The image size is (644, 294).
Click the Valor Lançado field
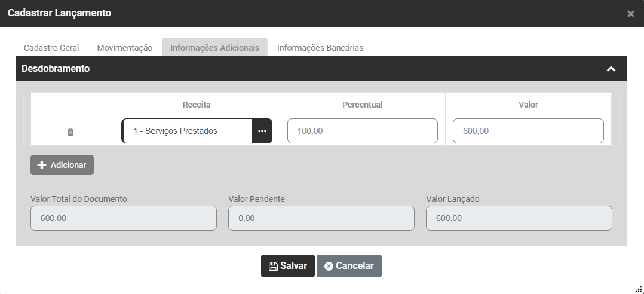tap(519, 219)
